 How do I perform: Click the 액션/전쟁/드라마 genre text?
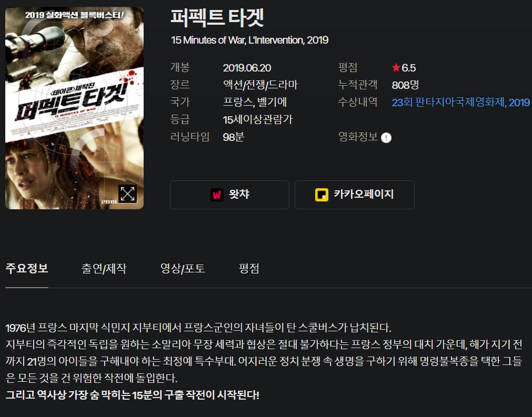click(260, 85)
